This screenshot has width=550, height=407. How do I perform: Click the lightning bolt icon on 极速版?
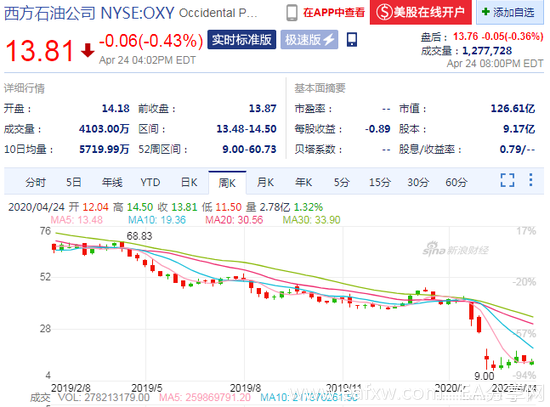click(329, 40)
